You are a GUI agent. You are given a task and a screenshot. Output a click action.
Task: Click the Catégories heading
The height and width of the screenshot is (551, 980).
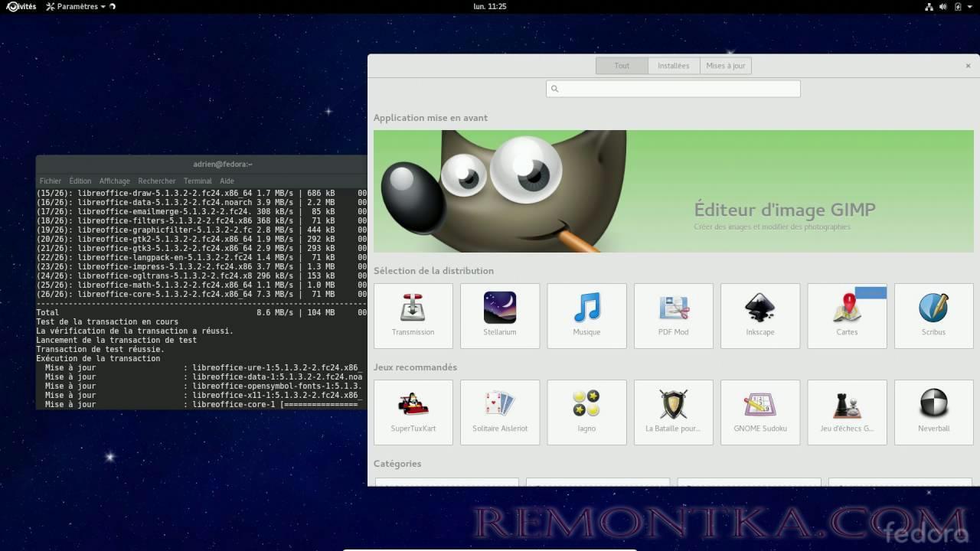click(x=397, y=464)
